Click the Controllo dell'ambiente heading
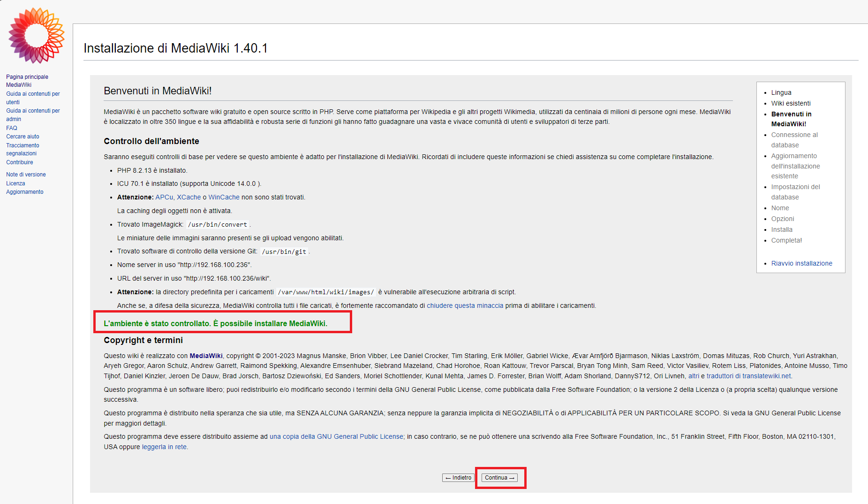The width and height of the screenshot is (868, 504). click(x=151, y=141)
